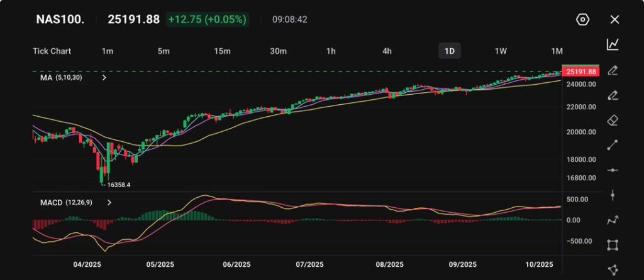
Task: Click the red 25191.88 current price label
Action: point(581,72)
